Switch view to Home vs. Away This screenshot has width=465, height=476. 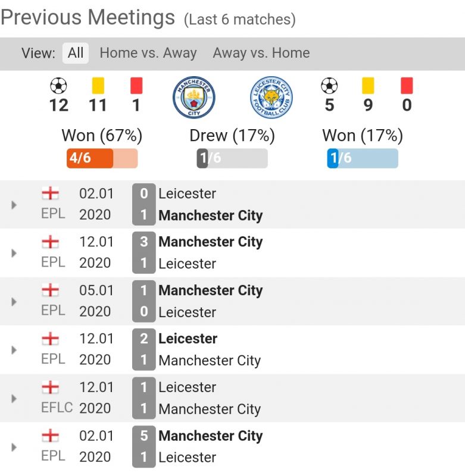[x=148, y=53]
